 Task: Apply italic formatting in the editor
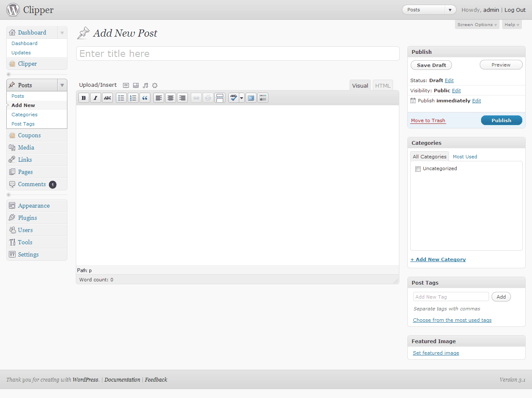[96, 98]
